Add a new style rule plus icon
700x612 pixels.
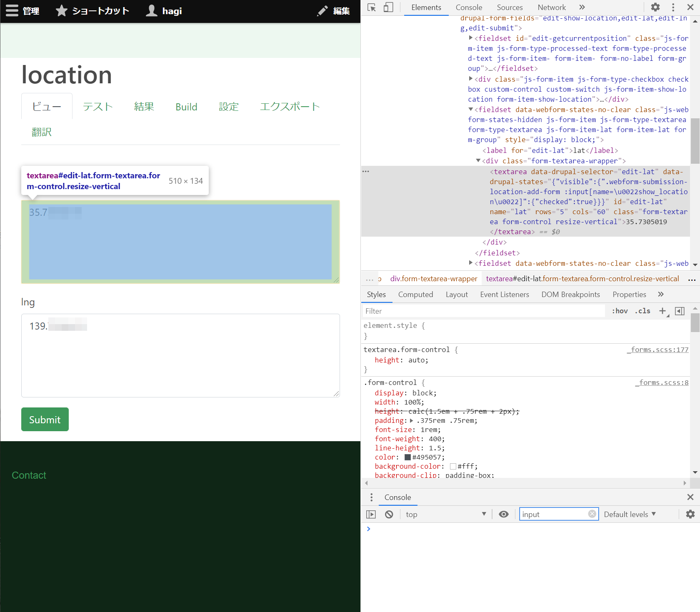[x=662, y=311]
